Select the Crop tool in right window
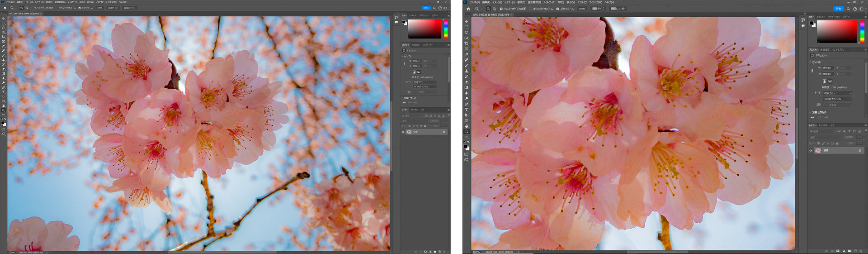This screenshot has height=254, width=868. pyautogui.click(x=466, y=43)
